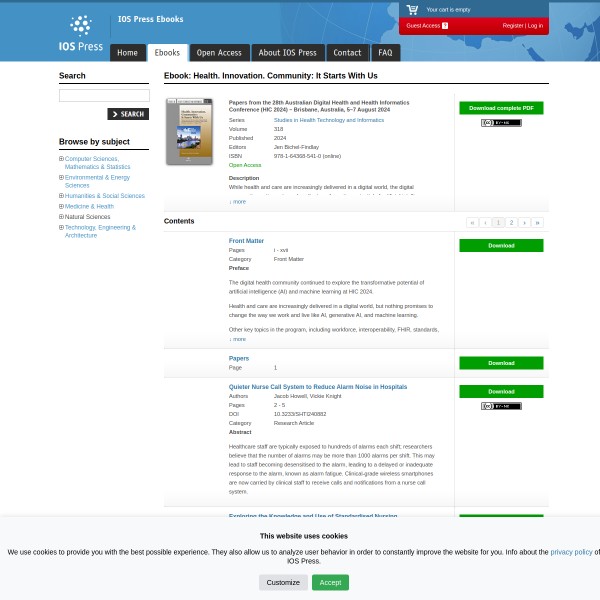Screen dimensions: 600x600
Task: Switch to the About IOS Press tab
Action: click(287, 53)
